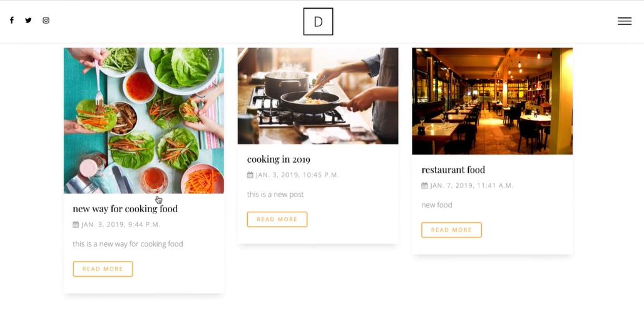The height and width of the screenshot is (318, 644).
Task: Click calendar icon beside Jan. 3, 10:45 p.m.
Action: click(x=250, y=175)
